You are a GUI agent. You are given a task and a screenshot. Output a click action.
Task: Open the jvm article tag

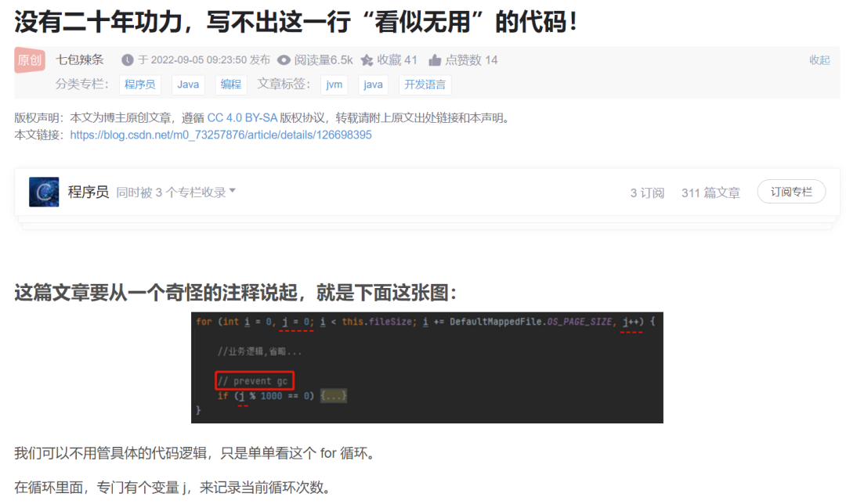click(334, 85)
